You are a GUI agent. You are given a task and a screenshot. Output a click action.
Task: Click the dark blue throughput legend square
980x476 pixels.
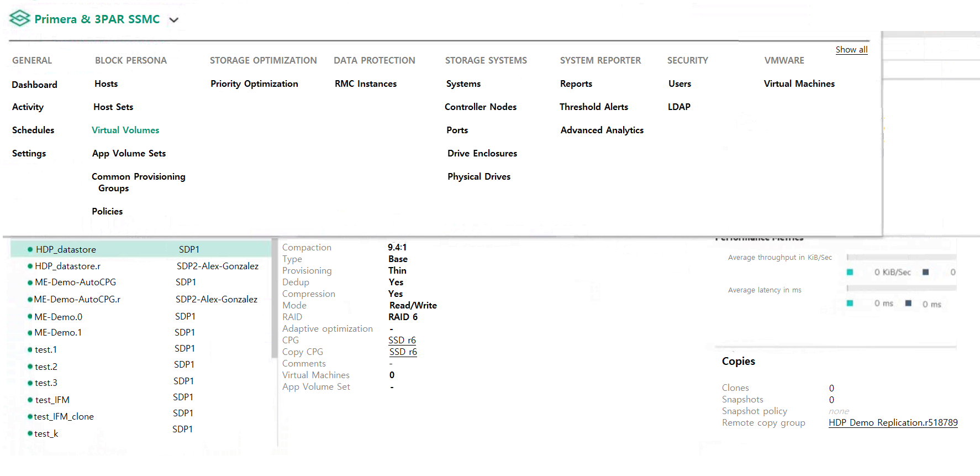coord(925,272)
